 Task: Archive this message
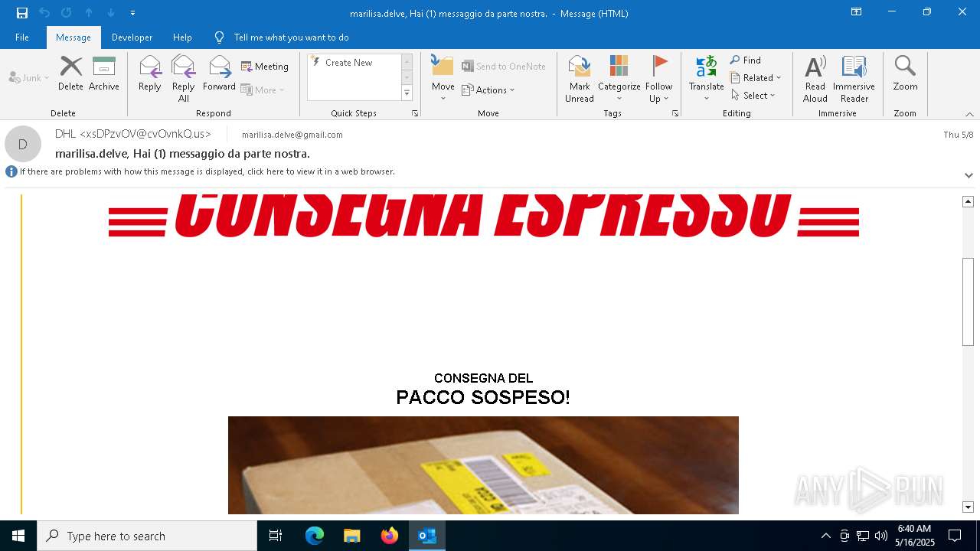click(104, 73)
